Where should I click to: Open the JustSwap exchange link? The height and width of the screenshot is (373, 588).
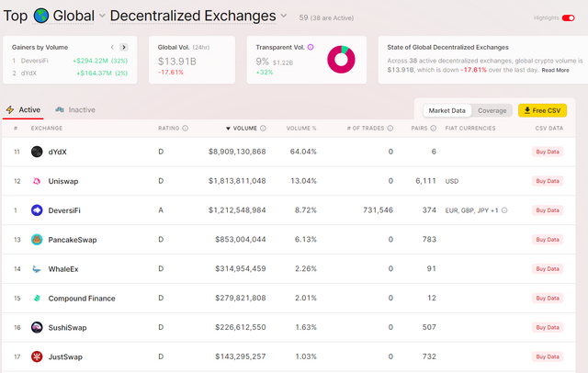click(65, 356)
